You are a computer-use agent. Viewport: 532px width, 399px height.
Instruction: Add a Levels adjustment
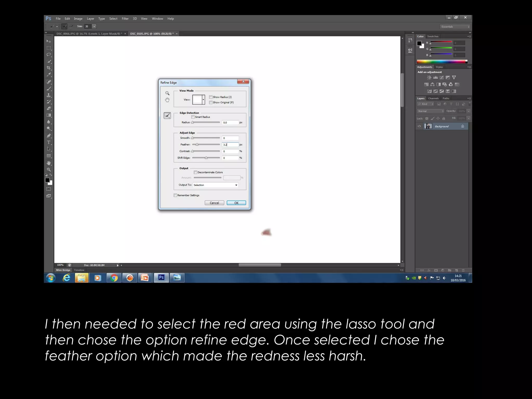[435, 77]
